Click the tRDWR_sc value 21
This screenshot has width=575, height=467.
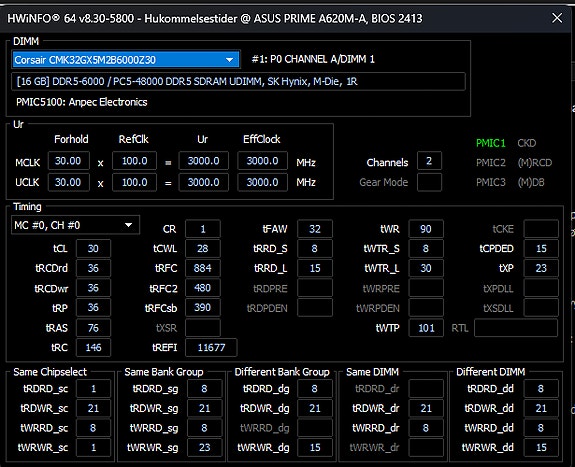tap(93, 408)
